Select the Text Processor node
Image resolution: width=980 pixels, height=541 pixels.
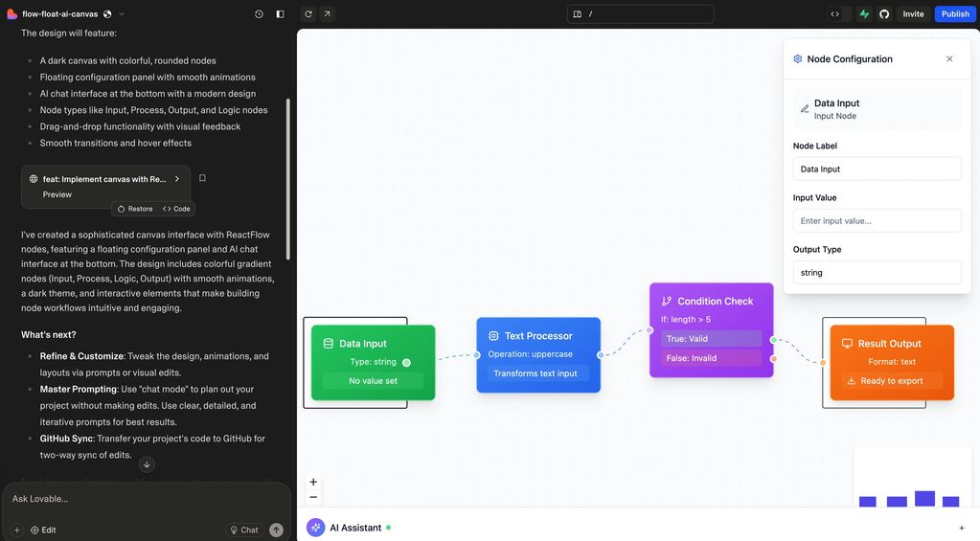click(x=538, y=336)
